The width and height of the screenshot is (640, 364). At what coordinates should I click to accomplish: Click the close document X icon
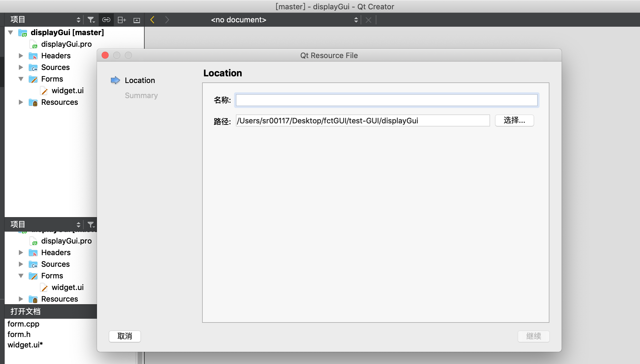[x=368, y=20]
